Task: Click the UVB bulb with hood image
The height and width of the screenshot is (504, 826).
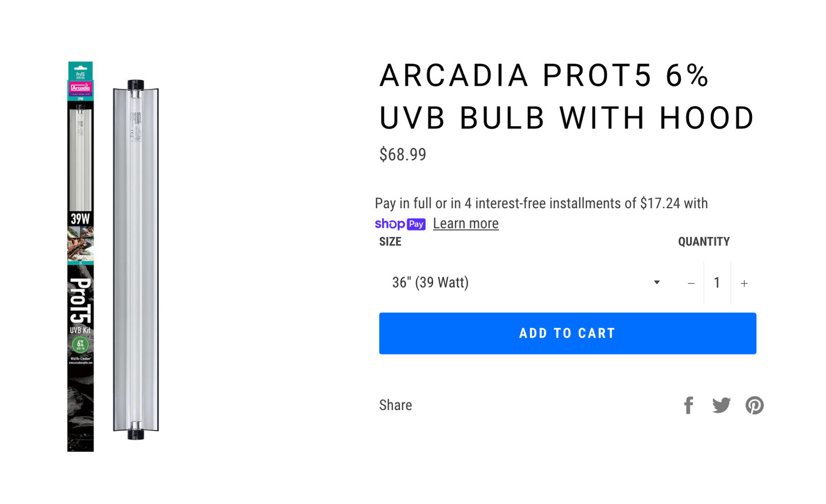Action: tap(136, 259)
